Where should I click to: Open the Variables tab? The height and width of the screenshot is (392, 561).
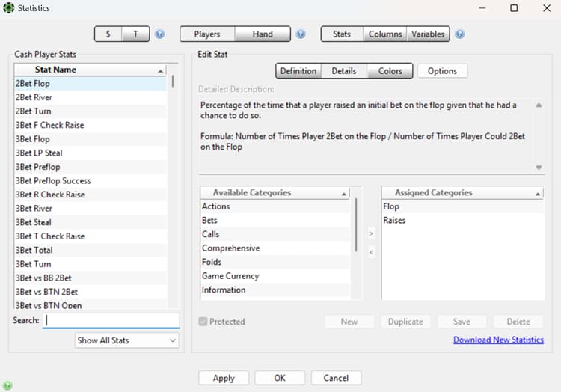pyautogui.click(x=428, y=34)
